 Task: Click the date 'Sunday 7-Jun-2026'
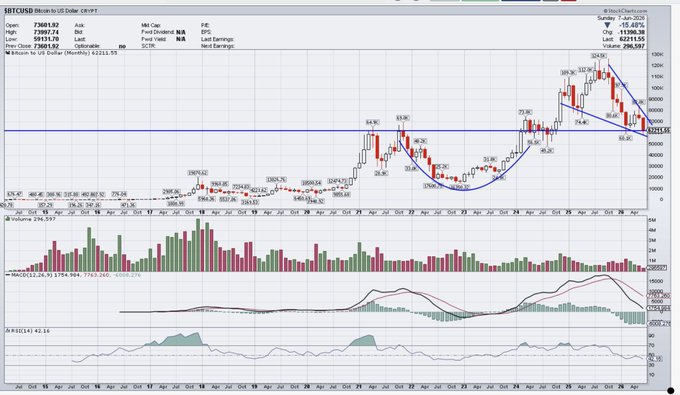tap(621, 18)
